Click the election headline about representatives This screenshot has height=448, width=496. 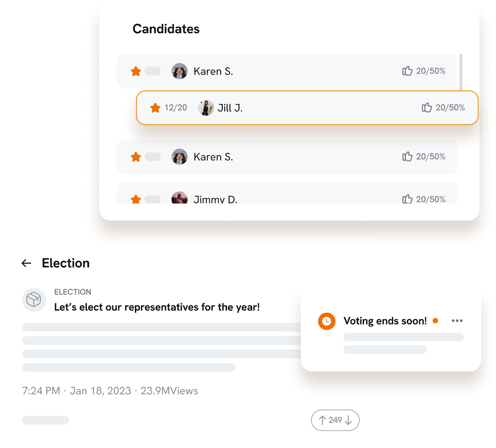point(157,307)
